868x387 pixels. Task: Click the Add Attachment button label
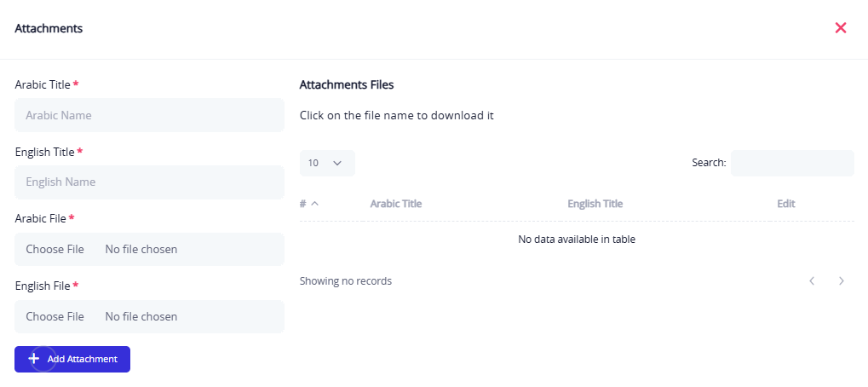coord(83,359)
